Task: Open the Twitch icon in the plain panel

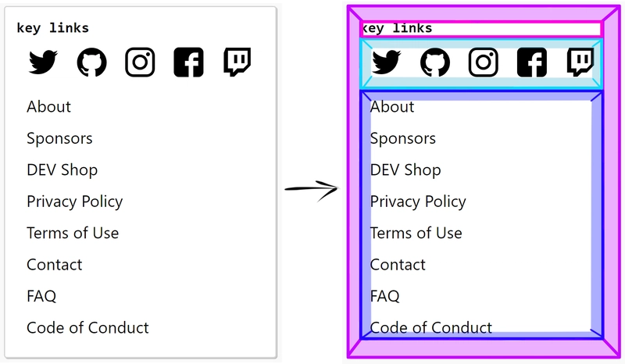Action: pyautogui.click(x=237, y=62)
